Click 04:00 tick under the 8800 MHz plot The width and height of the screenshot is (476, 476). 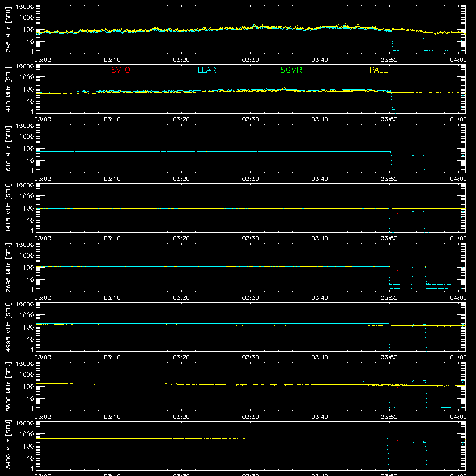[458, 417]
